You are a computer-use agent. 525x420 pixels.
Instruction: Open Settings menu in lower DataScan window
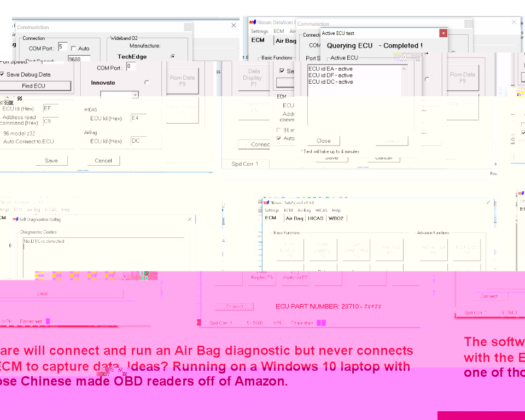coord(272,211)
